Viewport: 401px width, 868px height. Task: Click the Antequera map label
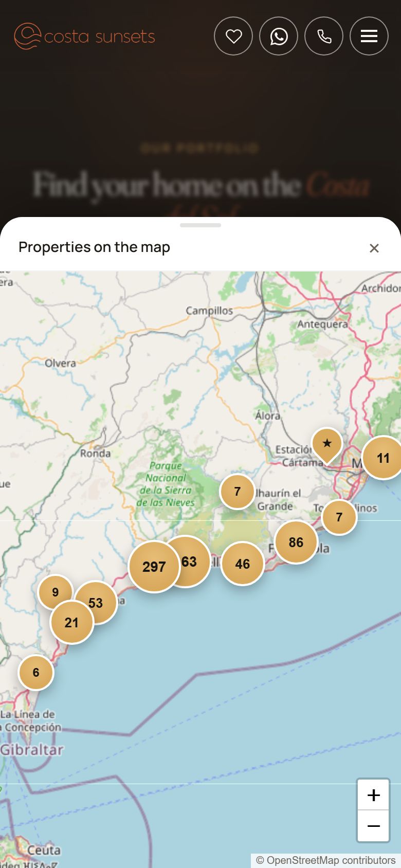click(x=322, y=324)
